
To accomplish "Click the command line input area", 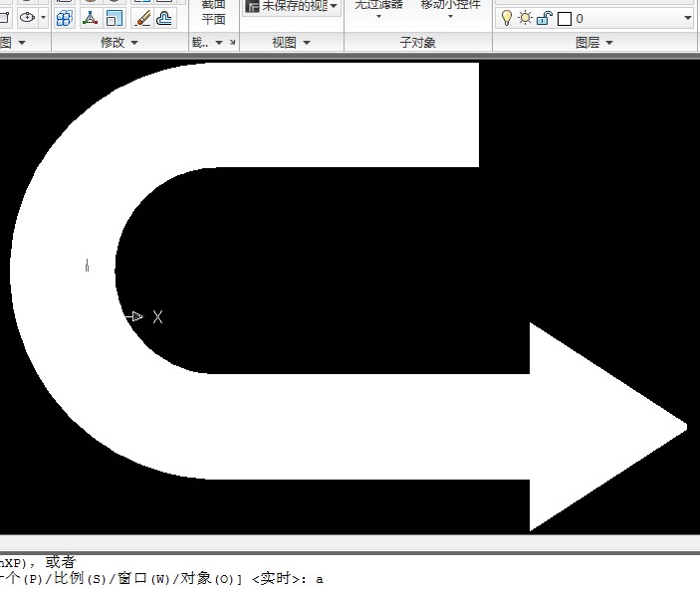I will point(350,579).
